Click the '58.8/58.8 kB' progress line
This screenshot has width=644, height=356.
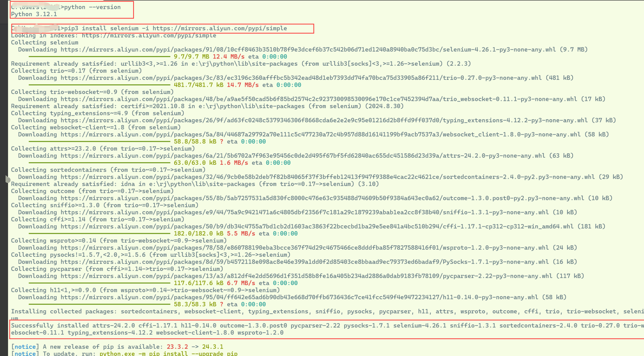click(x=147, y=141)
